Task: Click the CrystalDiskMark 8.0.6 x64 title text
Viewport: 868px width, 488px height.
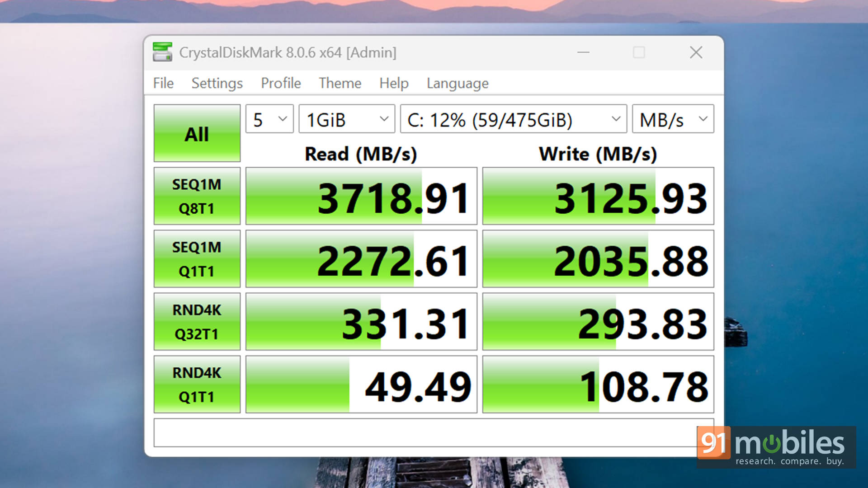Action: pyautogui.click(x=288, y=53)
